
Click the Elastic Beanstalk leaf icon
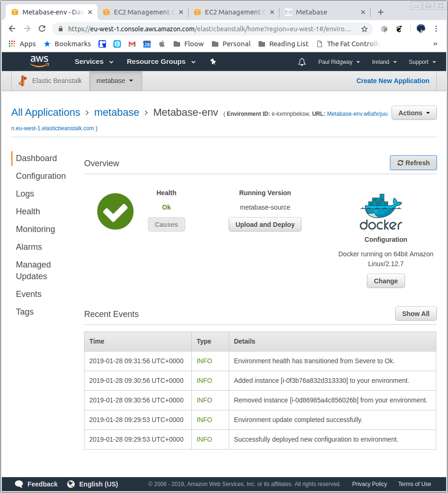click(22, 80)
